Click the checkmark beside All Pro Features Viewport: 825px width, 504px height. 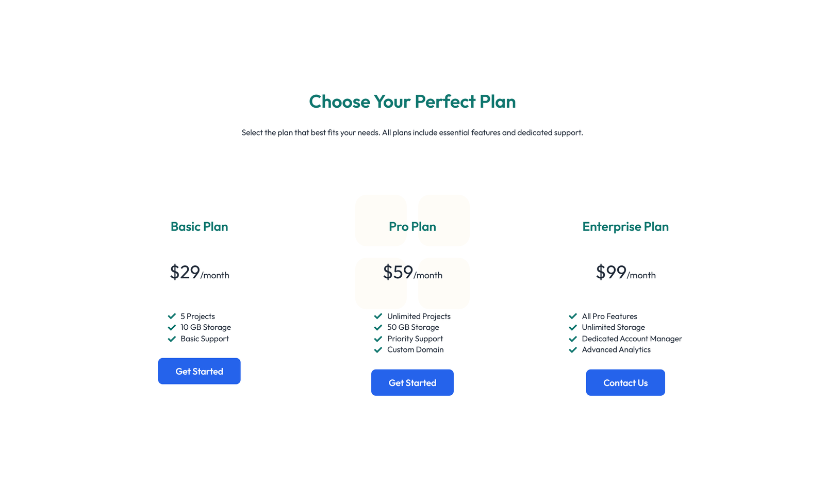coord(573,316)
